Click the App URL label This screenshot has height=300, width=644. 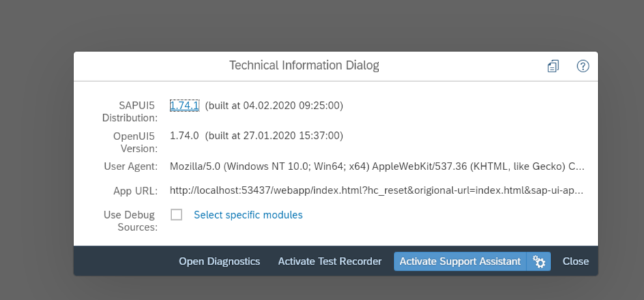(x=135, y=191)
